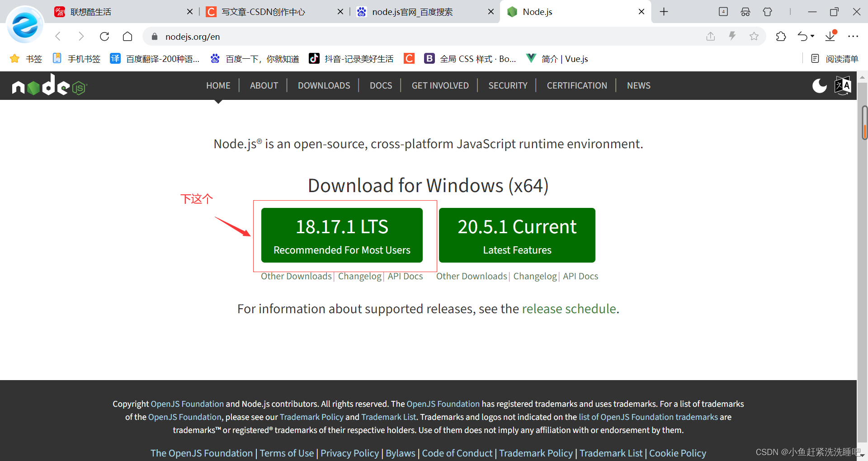The image size is (868, 461).
Task: Open 阅读清单 reading list
Action: coord(834,58)
